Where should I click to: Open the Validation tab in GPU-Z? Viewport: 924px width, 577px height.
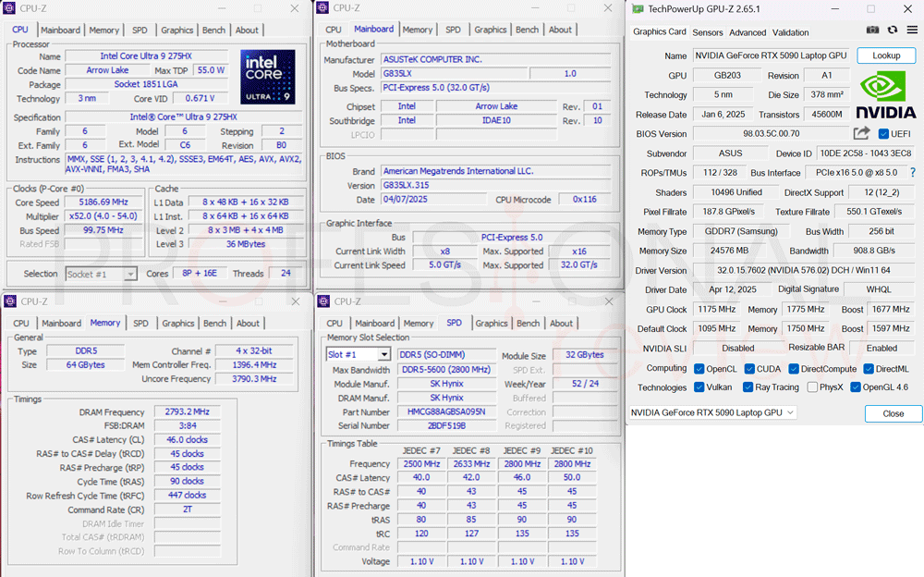pos(790,32)
